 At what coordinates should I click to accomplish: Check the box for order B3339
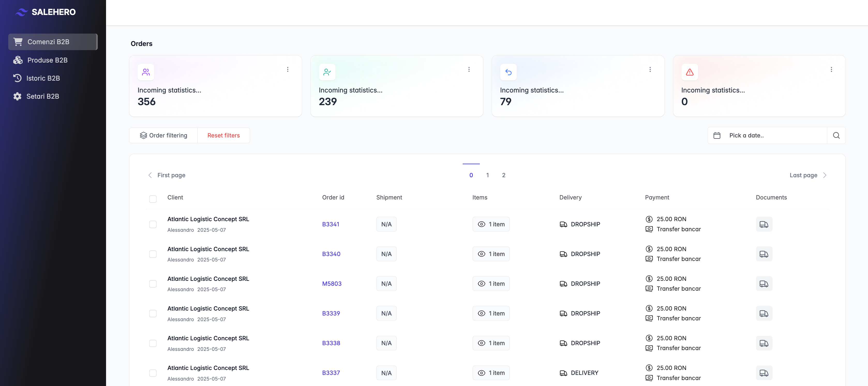coord(153,313)
